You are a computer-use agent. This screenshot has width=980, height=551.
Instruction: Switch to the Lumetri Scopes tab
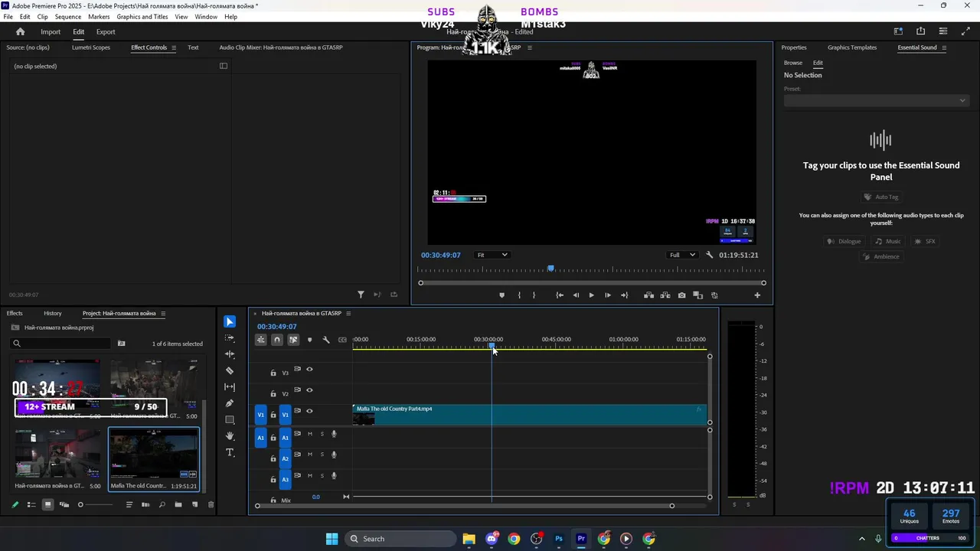point(91,47)
